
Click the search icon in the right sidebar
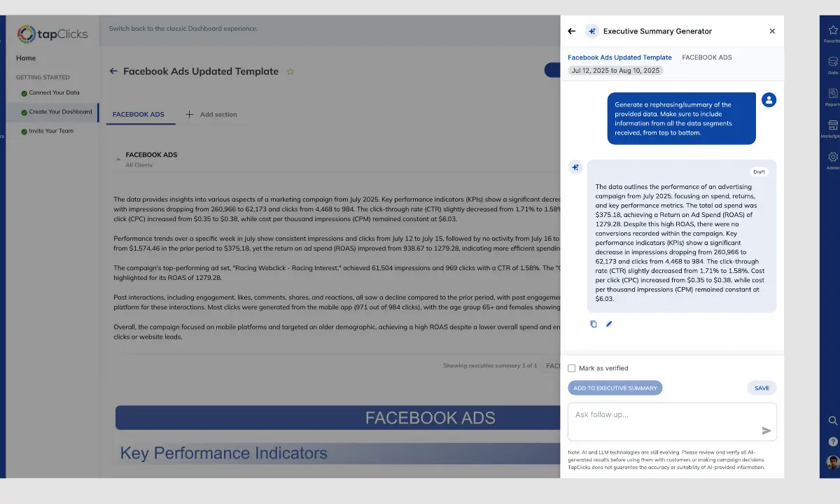pyautogui.click(x=833, y=421)
